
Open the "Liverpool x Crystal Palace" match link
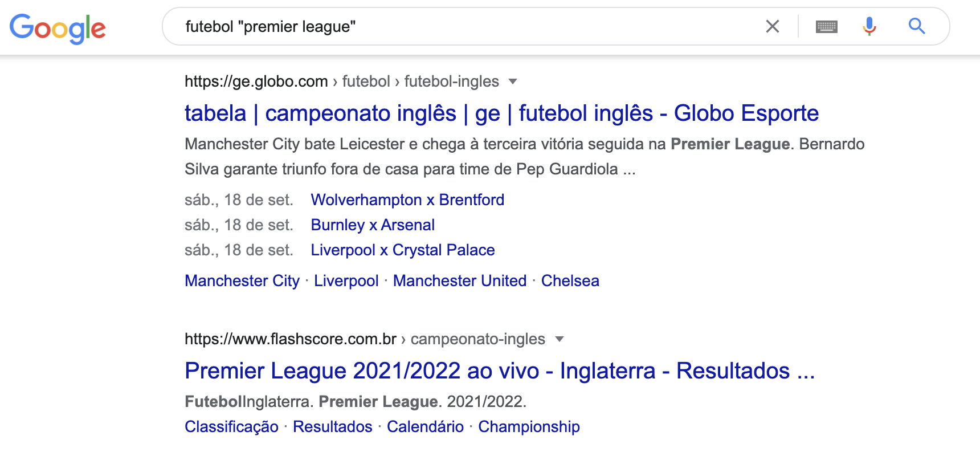[402, 250]
